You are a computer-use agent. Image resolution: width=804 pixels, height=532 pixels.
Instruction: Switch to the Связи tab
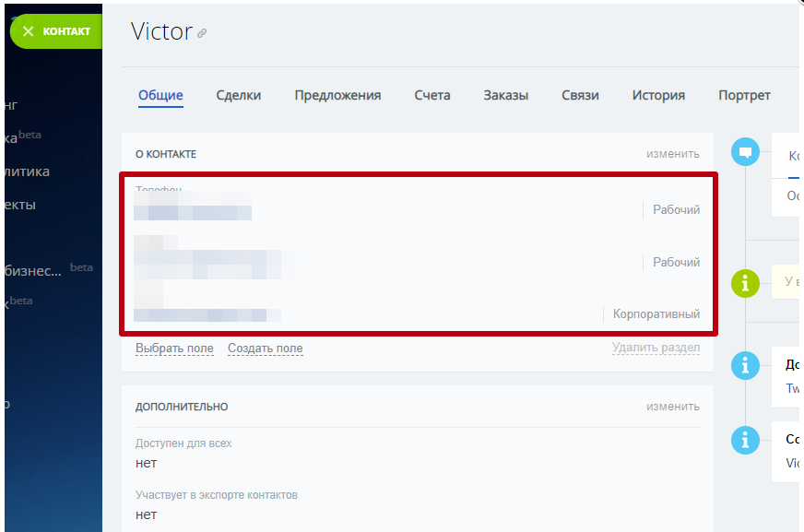pos(580,95)
